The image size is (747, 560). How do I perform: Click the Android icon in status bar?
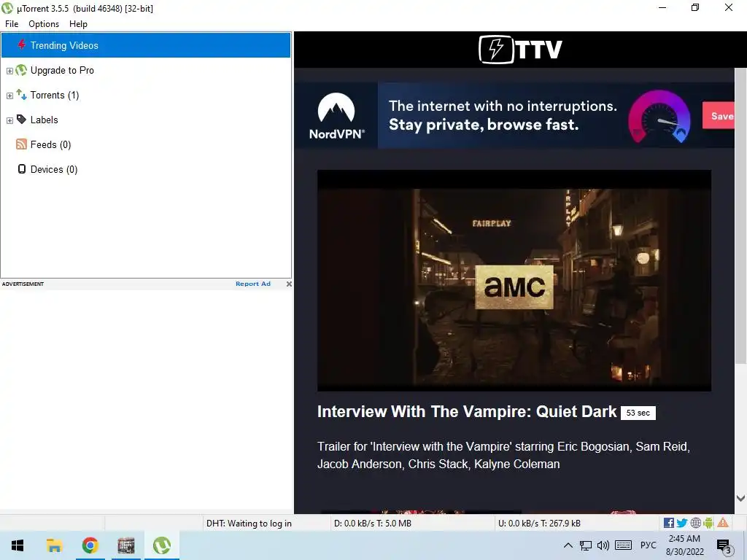tap(708, 523)
